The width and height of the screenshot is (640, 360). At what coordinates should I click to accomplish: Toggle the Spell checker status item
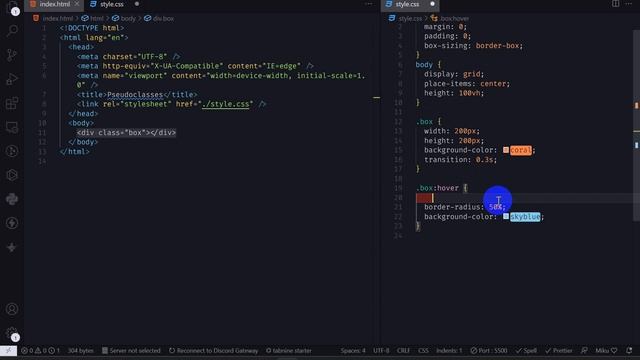point(526,351)
